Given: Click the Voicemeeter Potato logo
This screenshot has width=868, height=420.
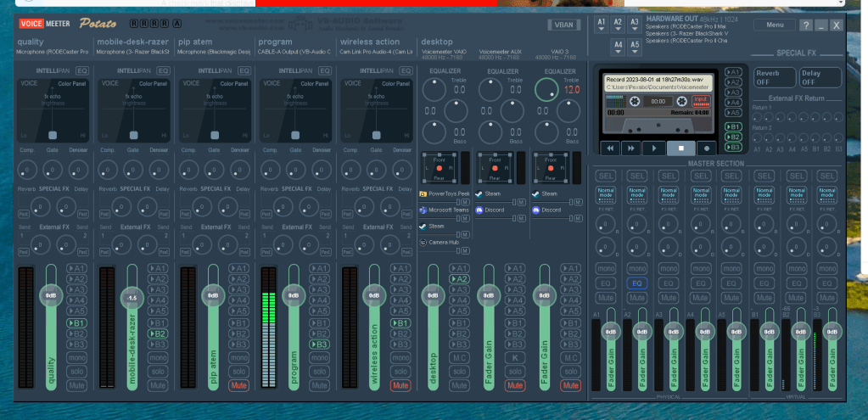Looking at the screenshot, I should coord(68,24).
